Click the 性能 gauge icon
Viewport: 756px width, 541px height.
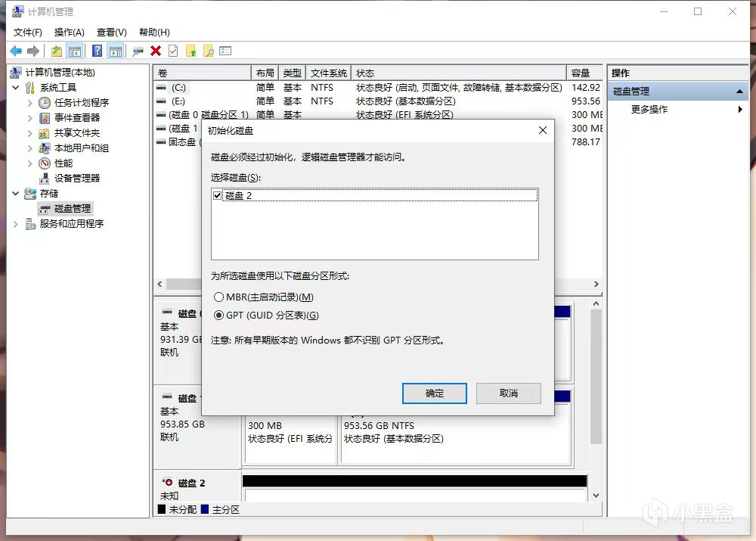coord(45,163)
